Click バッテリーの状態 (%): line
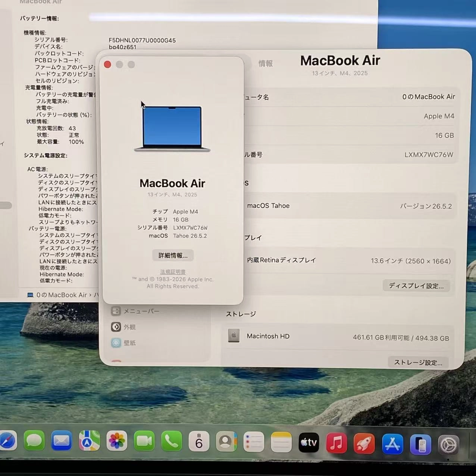 [x=64, y=115]
